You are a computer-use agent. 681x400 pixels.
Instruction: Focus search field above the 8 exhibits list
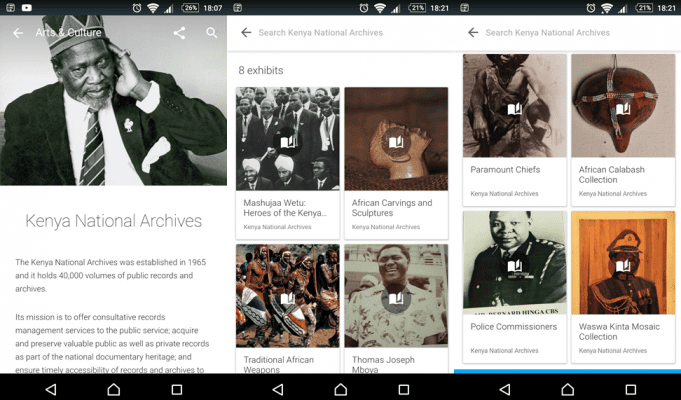(x=321, y=33)
